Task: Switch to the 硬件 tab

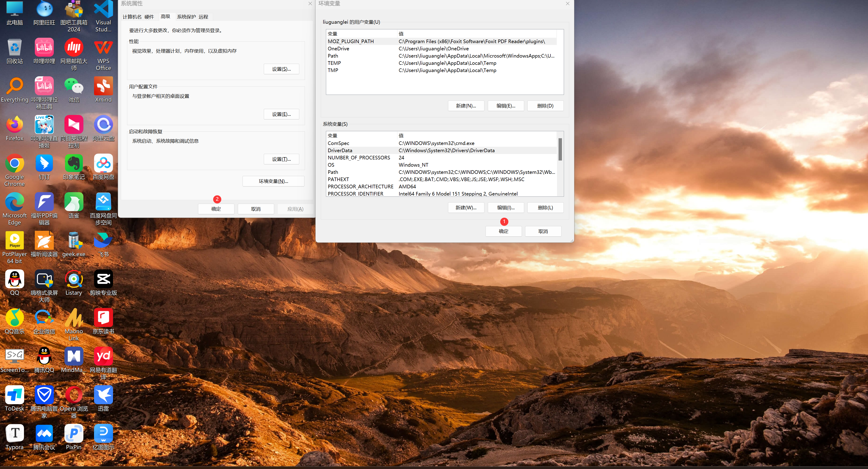Action: pyautogui.click(x=149, y=17)
